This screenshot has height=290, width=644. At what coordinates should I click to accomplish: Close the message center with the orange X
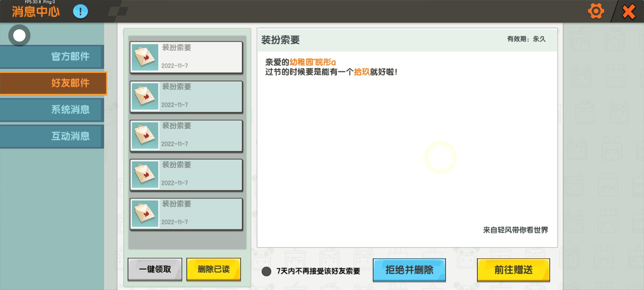pos(629,12)
